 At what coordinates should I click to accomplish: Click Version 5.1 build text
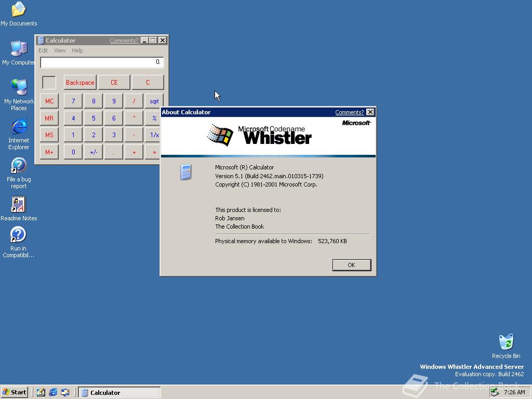coord(269,176)
